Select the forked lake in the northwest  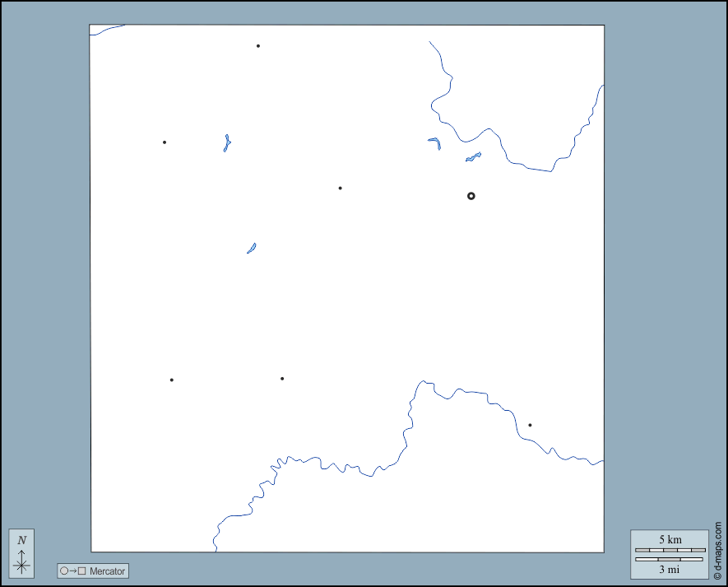tap(226, 144)
